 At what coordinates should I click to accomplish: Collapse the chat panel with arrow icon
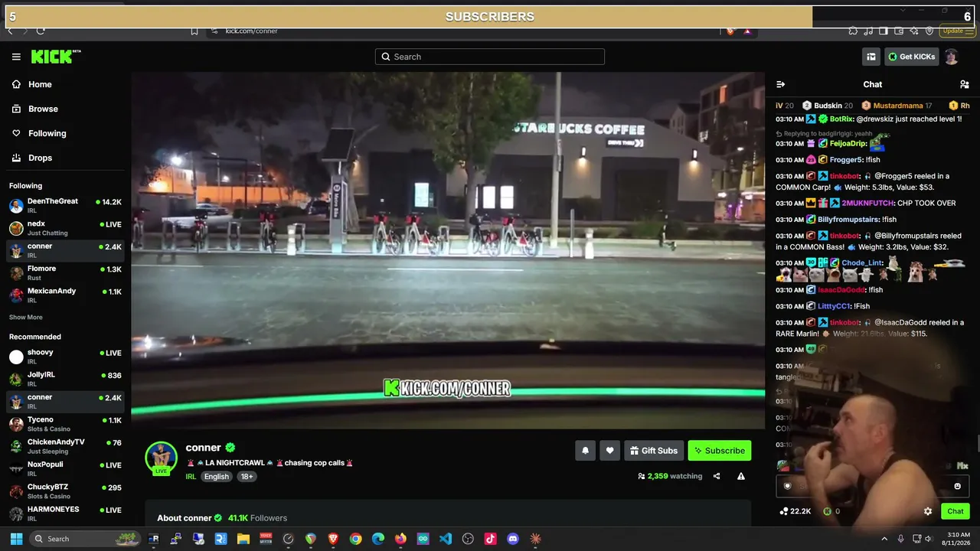pos(780,84)
